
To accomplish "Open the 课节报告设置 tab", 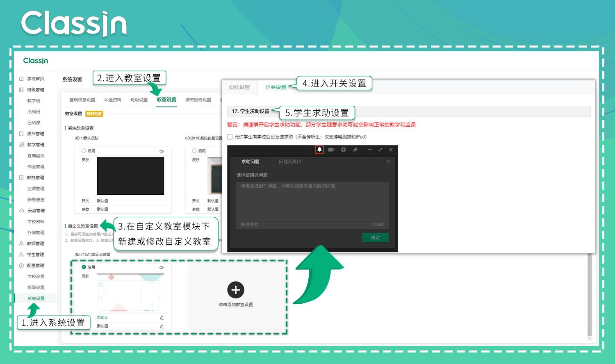I will 198,100.
